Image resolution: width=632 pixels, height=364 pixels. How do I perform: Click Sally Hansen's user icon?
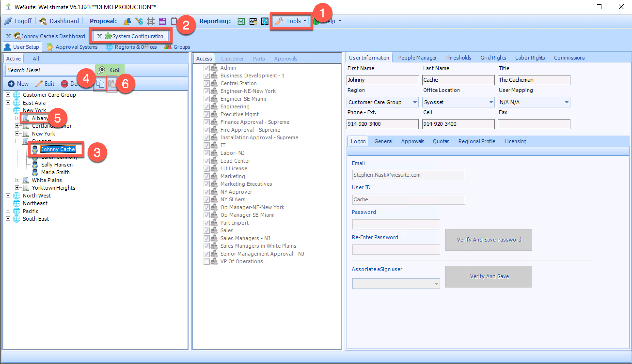pos(35,165)
